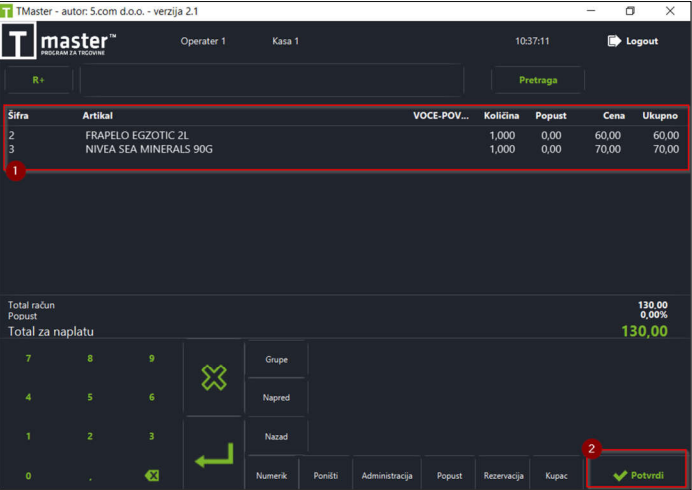The width and height of the screenshot is (692, 490).
Task: Click the TMaster logo
Action: [x=59, y=41]
